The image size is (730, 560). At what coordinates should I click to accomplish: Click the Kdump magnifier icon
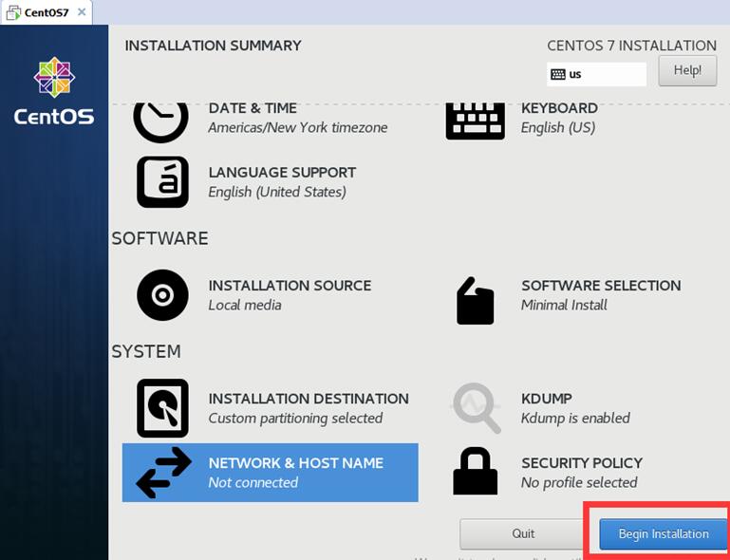click(x=476, y=408)
